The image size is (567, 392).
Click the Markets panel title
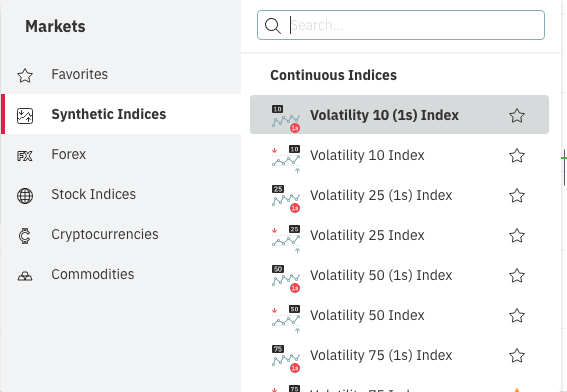pyautogui.click(x=55, y=26)
